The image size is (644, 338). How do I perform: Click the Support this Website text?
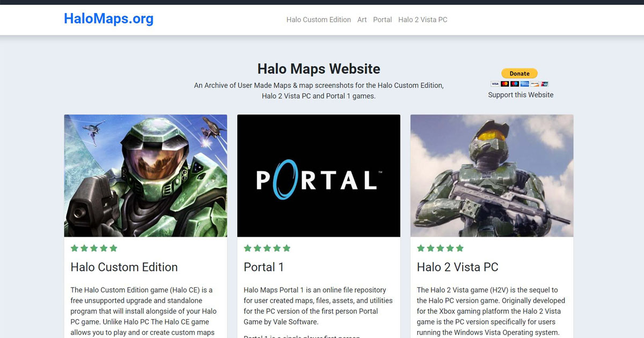[x=521, y=94]
